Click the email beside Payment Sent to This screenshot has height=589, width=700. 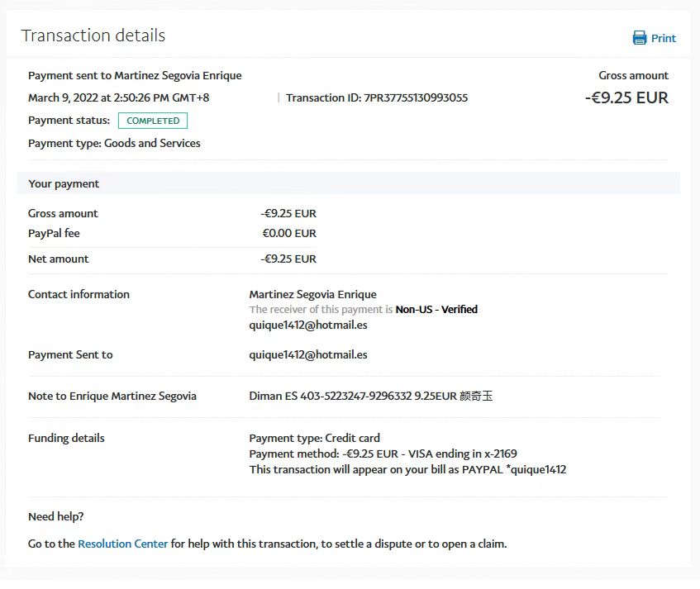(x=307, y=354)
